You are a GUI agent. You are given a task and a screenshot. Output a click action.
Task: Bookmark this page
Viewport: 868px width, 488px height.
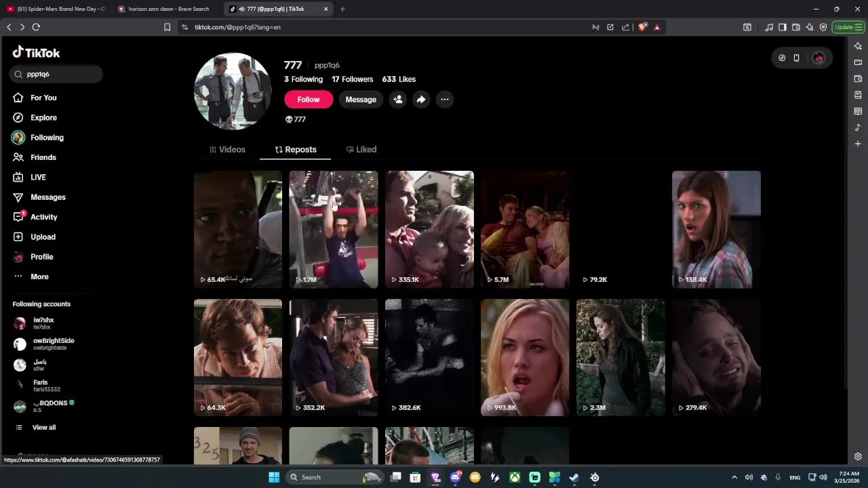167,27
